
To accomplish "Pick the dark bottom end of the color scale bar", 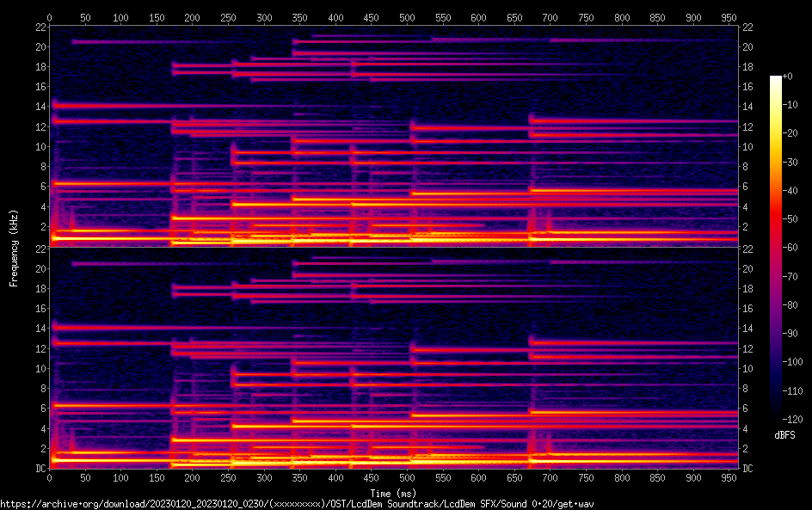I will [776, 418].
